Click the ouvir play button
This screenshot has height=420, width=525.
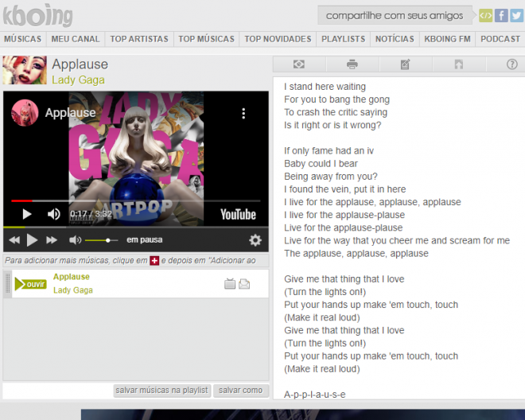point(30,284)
